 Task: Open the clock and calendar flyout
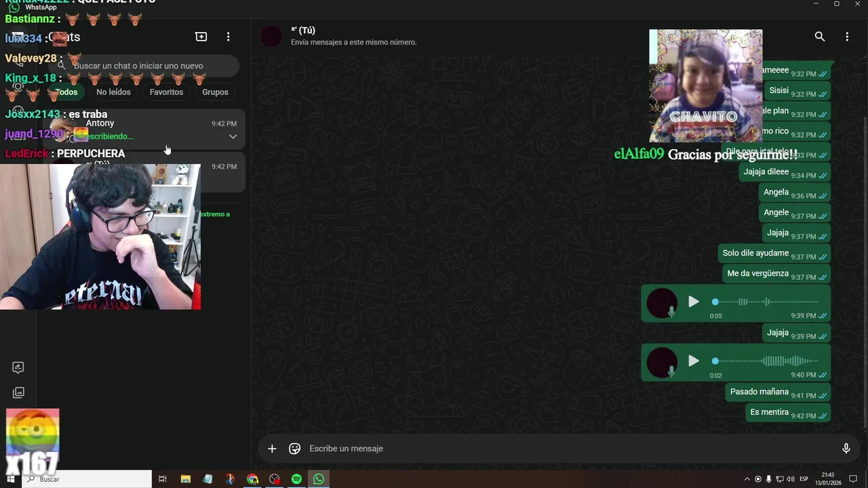pos(829,479)
